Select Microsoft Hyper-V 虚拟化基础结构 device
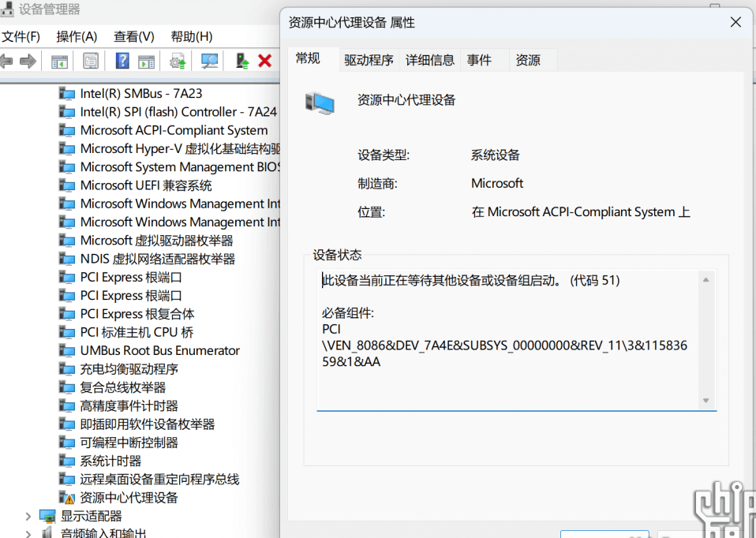The width and height of the screenshot is (756, 538). click(181, 148)
